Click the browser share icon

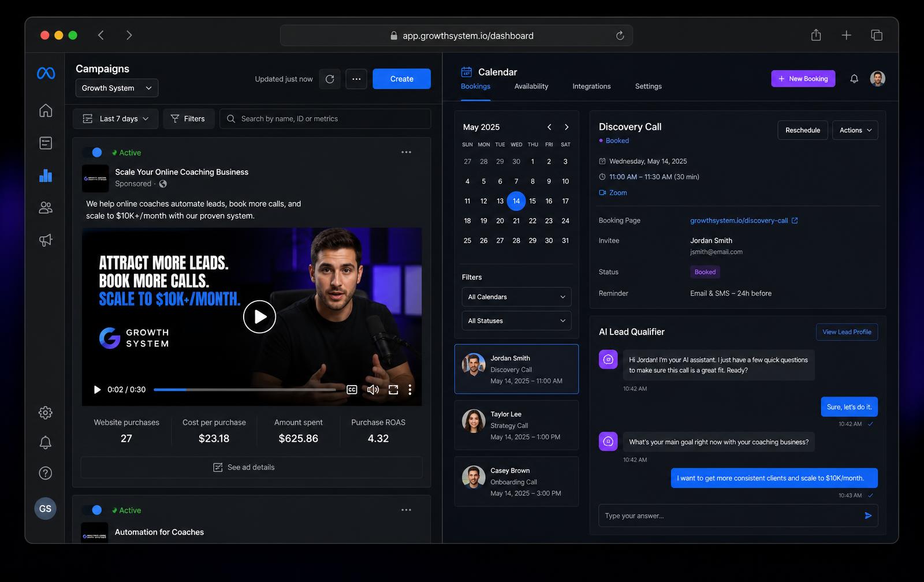click(x=816, y=35)
